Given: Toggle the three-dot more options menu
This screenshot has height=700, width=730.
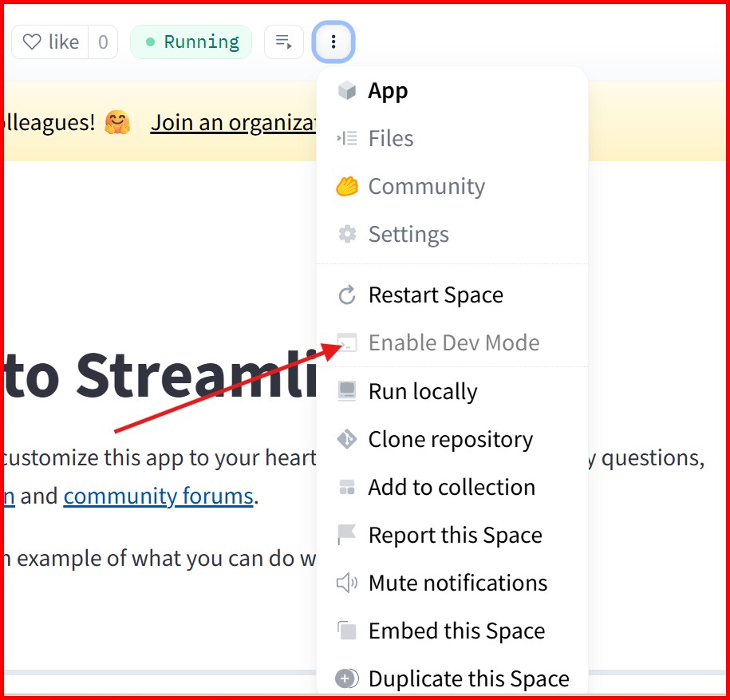Looking at the screenshot, I should 333,42.
